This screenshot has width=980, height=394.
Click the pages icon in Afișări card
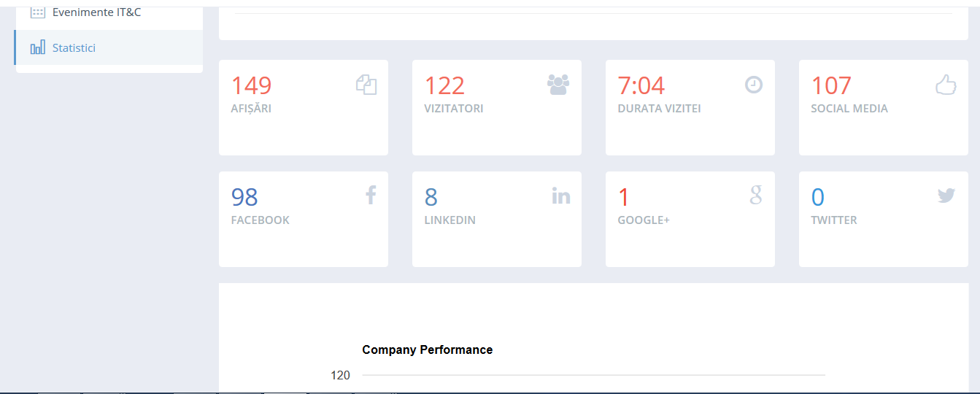pyautogui.click(x=366, y=85)
